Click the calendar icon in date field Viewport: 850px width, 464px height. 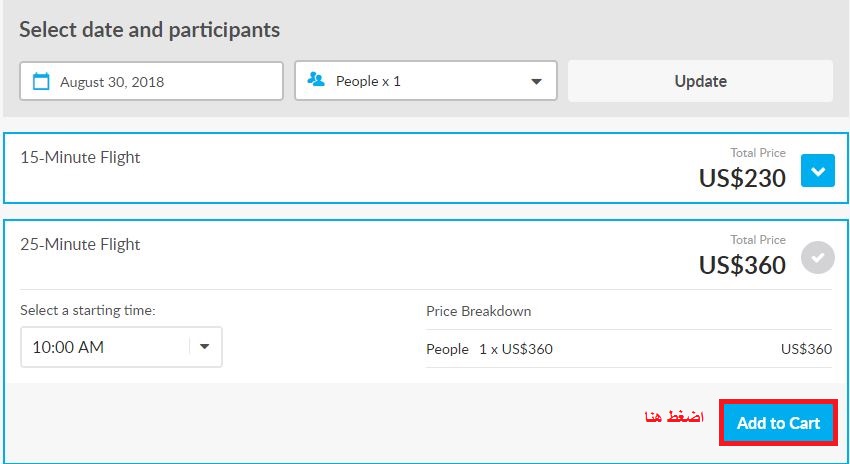(x=41, y=81)
